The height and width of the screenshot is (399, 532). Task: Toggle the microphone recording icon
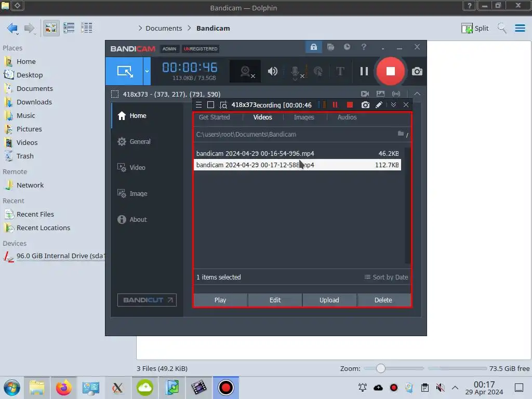coord(296,72)
